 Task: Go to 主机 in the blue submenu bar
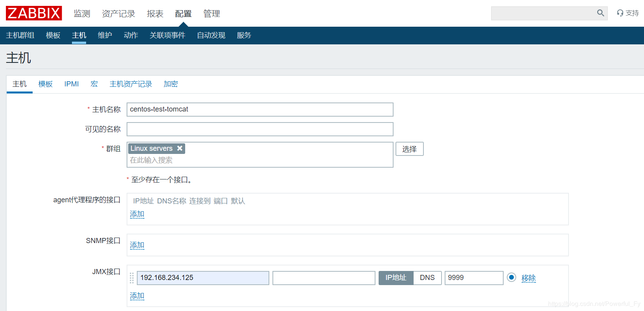(79, 35)
